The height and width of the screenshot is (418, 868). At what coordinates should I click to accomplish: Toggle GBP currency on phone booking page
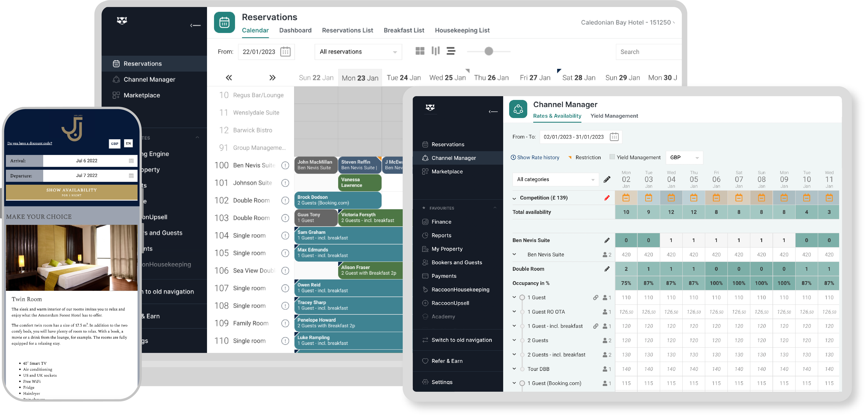click(115, 143)
